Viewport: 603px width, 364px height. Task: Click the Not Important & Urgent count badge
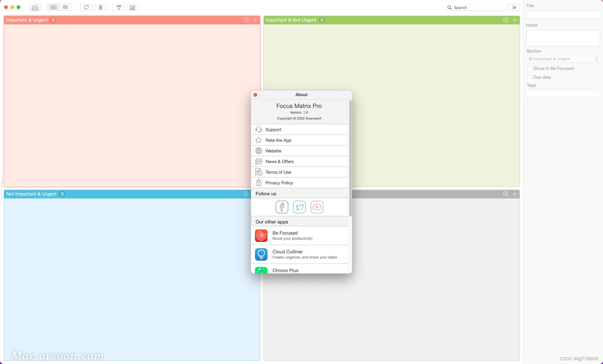[62, 194]
